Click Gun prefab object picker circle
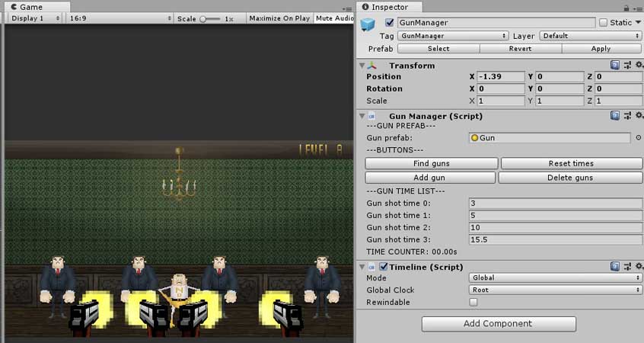The image size is (644, 343). tap(638, 138)
